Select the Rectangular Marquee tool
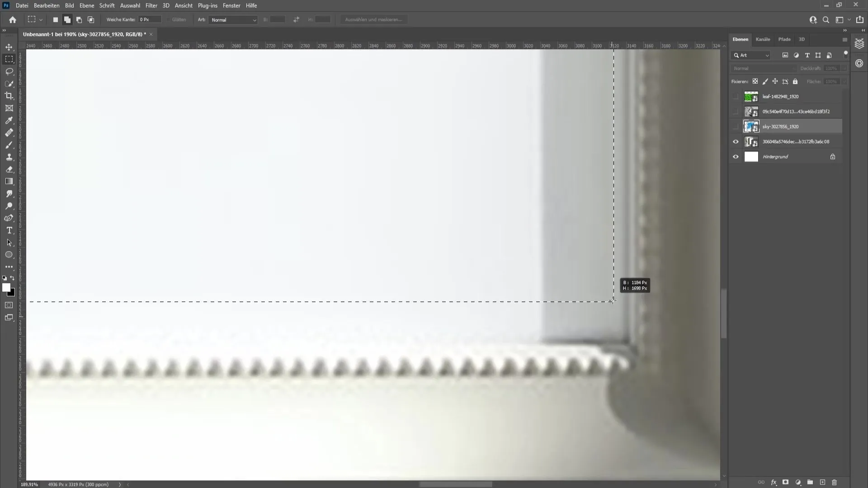Screen dimensions: 868x488 click(9, 58)
